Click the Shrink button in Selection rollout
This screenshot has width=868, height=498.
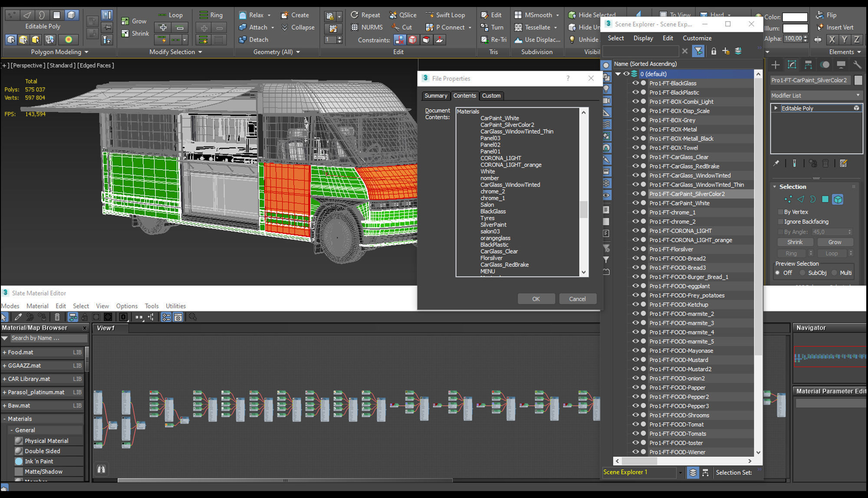[x=795, y=242]
